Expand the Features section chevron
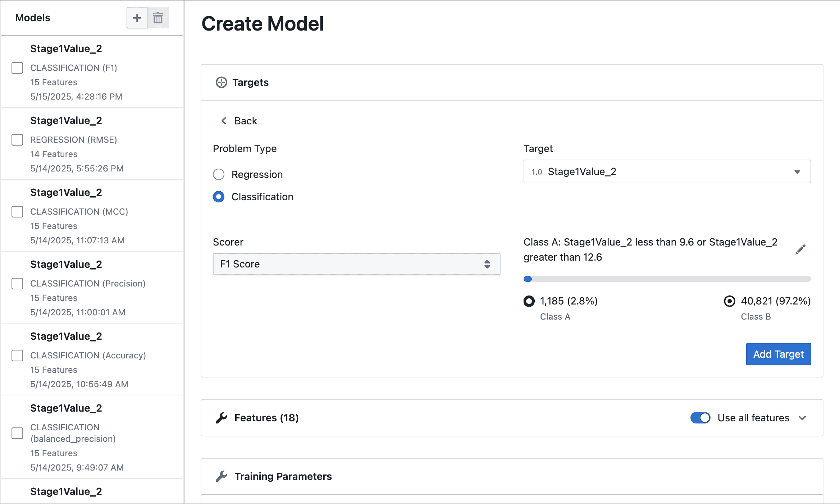The width and height of the screenshot is (840, 504). pos(803,418)
